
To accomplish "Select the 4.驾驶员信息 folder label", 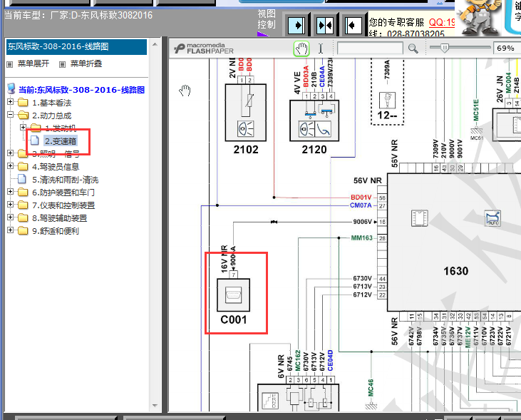I will [56, 167].
